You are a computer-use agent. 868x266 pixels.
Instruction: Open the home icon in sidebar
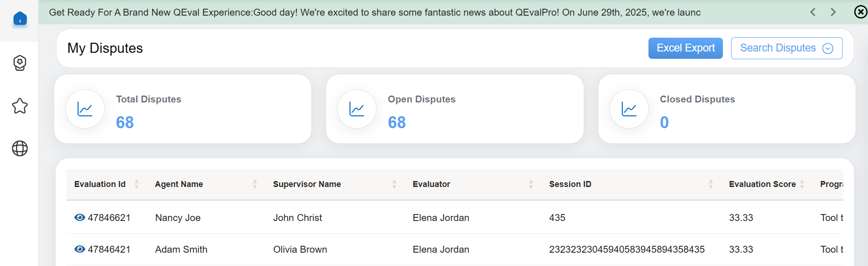point(20,19)
